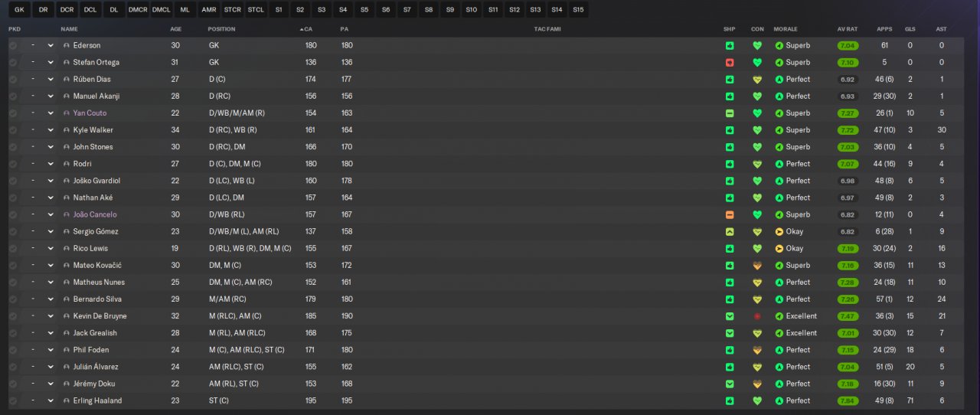Click Bernardo Silva's Perfect morale icon

click(x=779, y=299)
